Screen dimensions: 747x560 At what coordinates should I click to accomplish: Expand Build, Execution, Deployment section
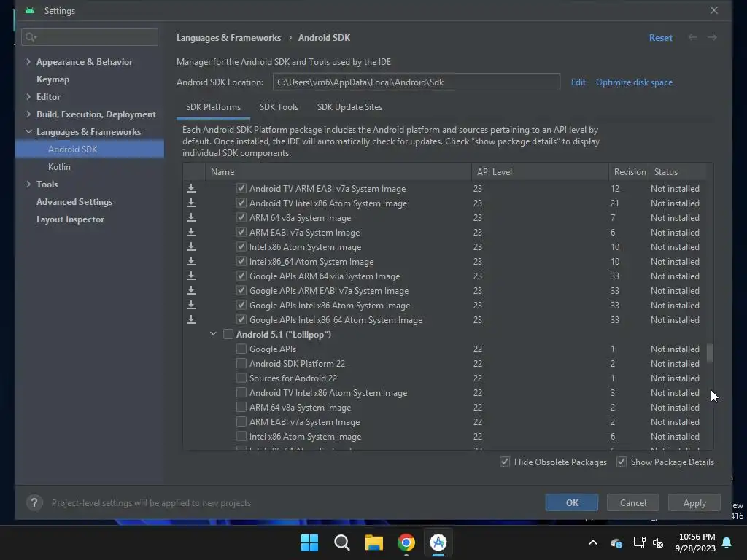28,114
